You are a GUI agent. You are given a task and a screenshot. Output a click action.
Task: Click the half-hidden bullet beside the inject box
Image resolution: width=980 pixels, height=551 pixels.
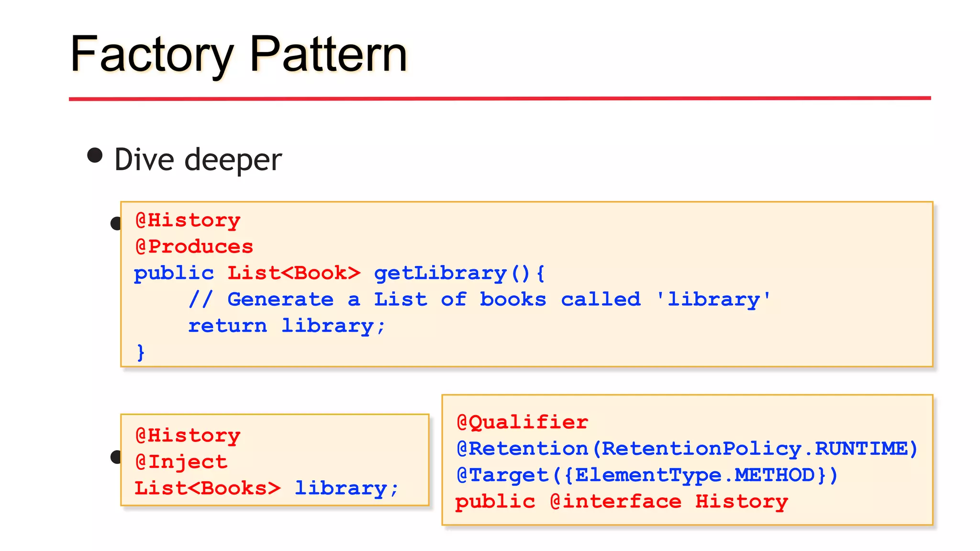click(x=115, y=457)
